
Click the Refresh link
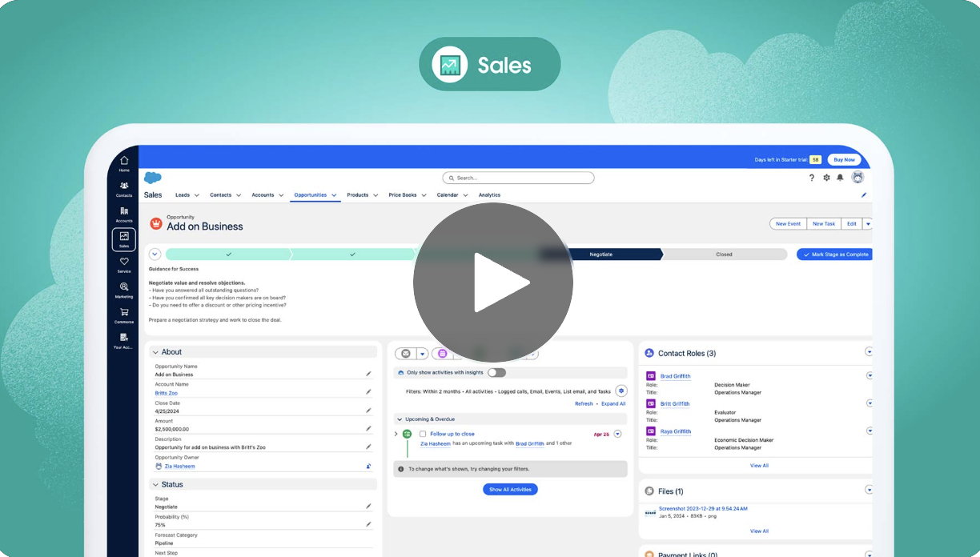584,404
